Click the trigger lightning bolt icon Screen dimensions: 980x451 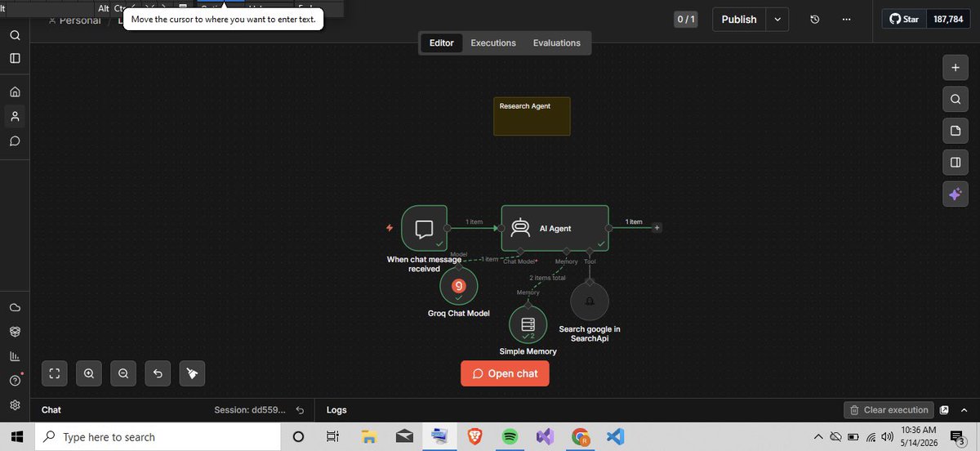pos(390,227)
